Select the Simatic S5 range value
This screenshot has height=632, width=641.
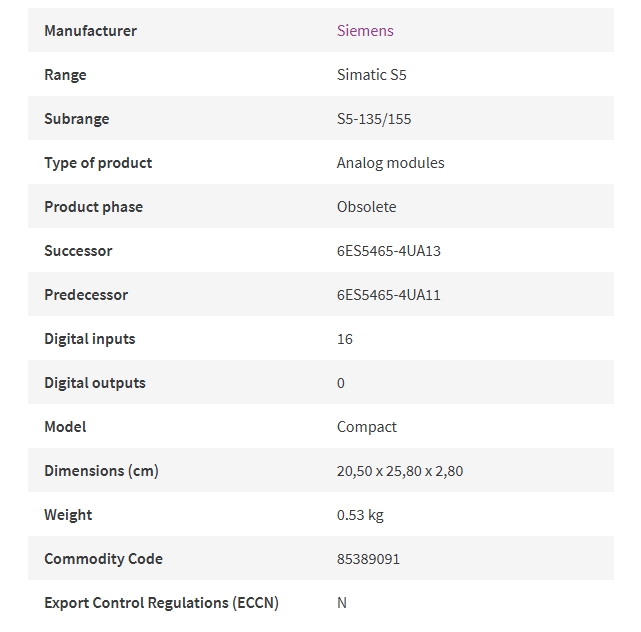click(x=372, y=75)
